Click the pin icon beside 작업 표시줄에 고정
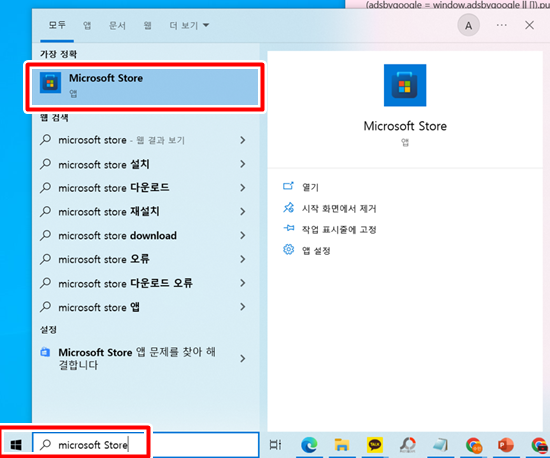Screen dimensions: 550x458 click(288, 228)
